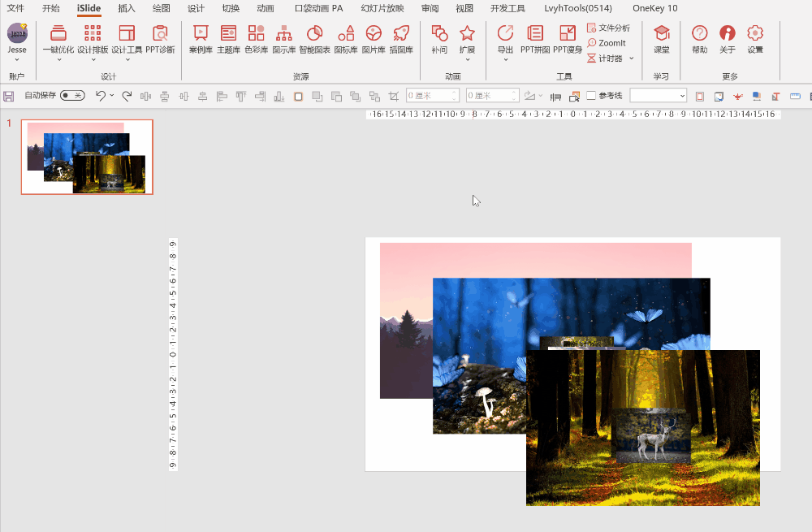Switch to the 插入 ribbon tab
The height and width of the screenshot is (532, 812).
pyautogui.click(x=127, y=8)
